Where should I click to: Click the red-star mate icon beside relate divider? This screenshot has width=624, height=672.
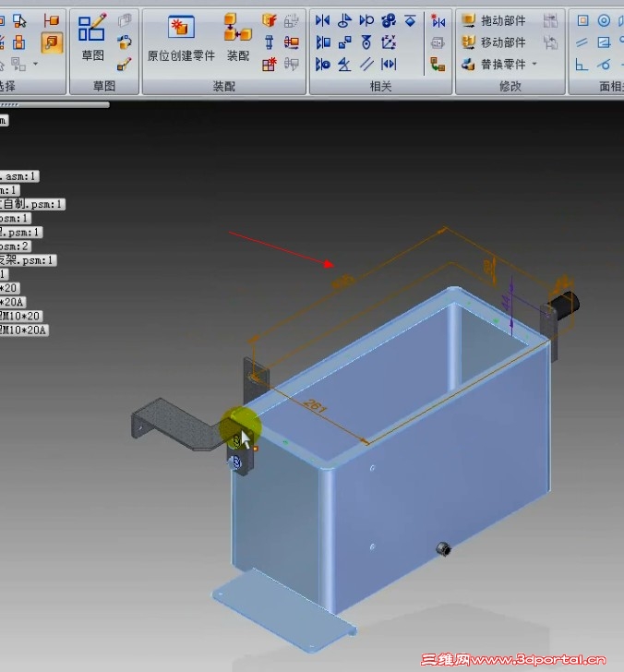(x=438, y=20)
